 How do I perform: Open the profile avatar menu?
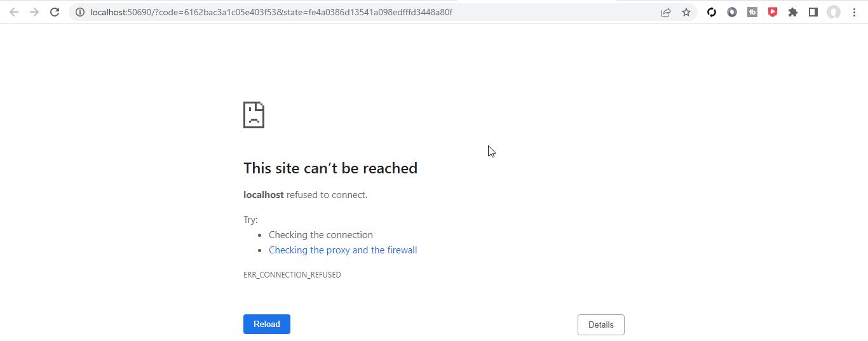click(834, 12)
